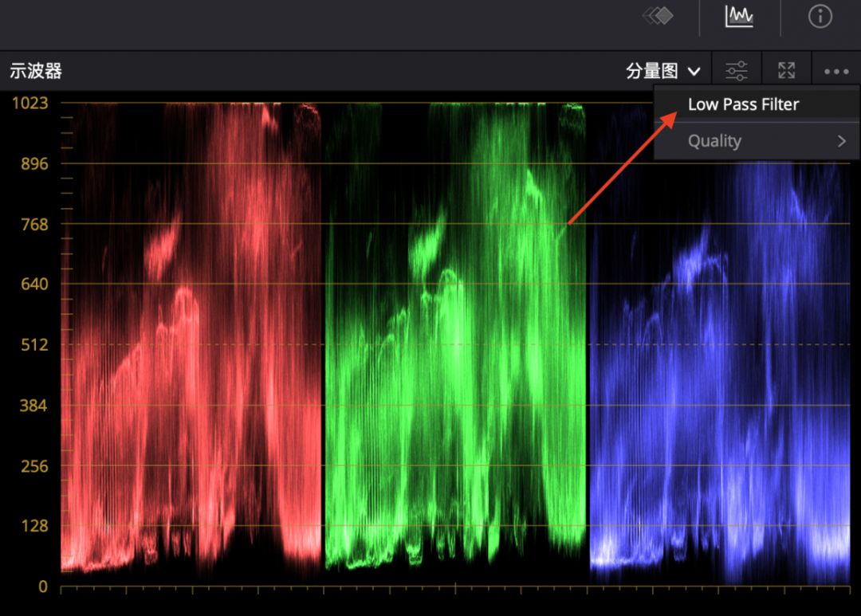This screenshot has height=616, width=861.
Task: Expand the scope to full view
Action: pyautogui.click(x=786, y=71)
